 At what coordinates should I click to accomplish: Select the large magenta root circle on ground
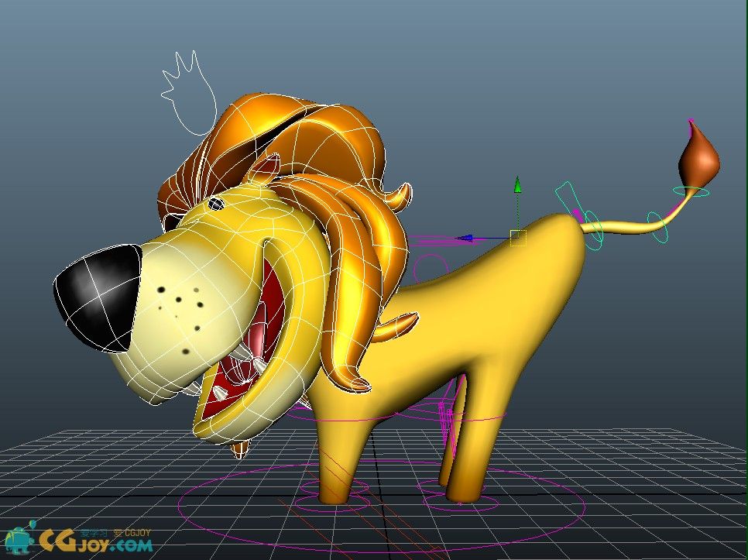(x=382, y=507)
